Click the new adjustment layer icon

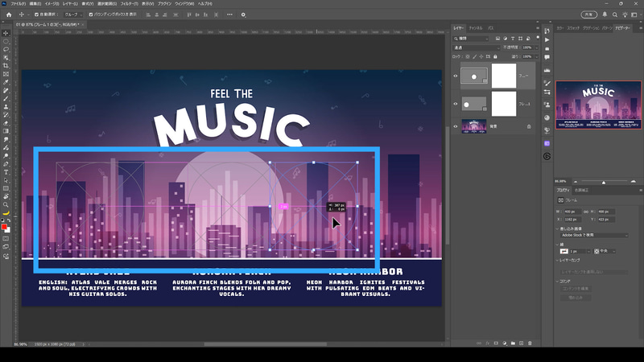click(505, 343)
